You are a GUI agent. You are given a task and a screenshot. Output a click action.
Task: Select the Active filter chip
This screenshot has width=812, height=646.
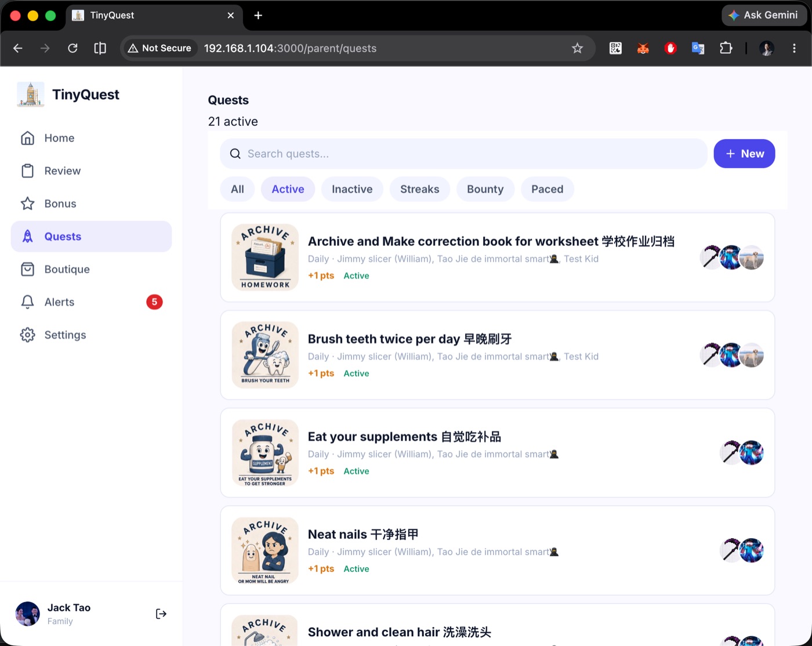(288, 189)
